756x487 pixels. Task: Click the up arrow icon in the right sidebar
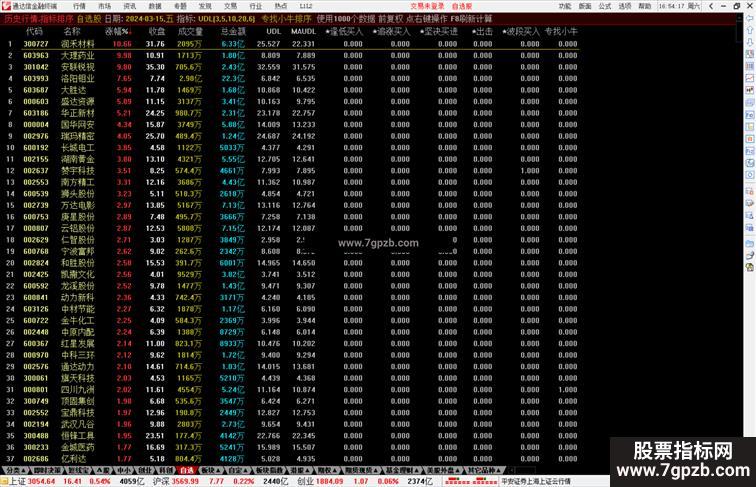[750, 30]
